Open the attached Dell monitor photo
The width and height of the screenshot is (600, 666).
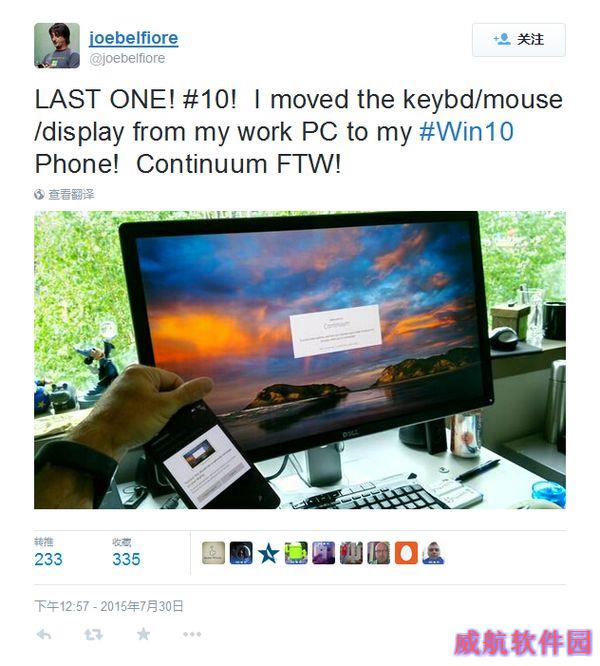[300, 360]
